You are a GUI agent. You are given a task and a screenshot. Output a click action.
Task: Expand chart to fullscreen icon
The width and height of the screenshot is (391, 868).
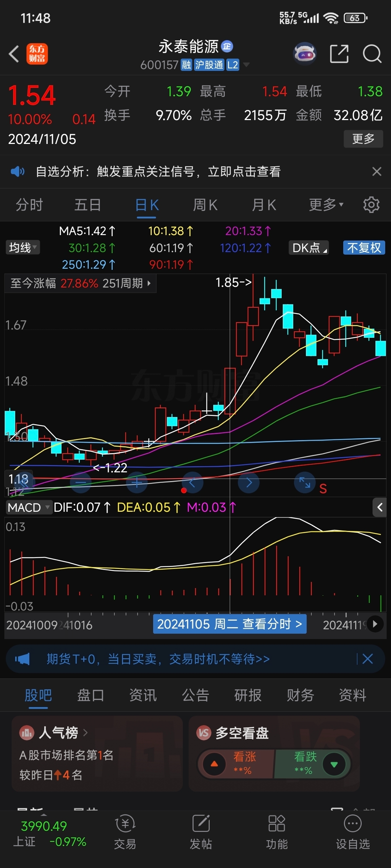(305, 482)
